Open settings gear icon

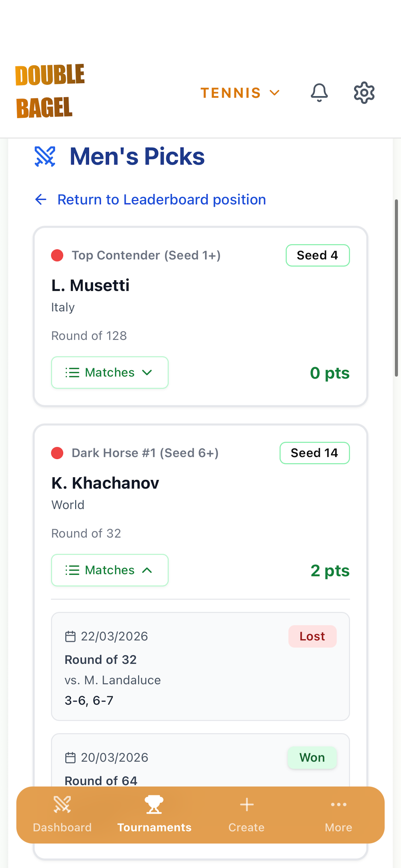[364, 93]
